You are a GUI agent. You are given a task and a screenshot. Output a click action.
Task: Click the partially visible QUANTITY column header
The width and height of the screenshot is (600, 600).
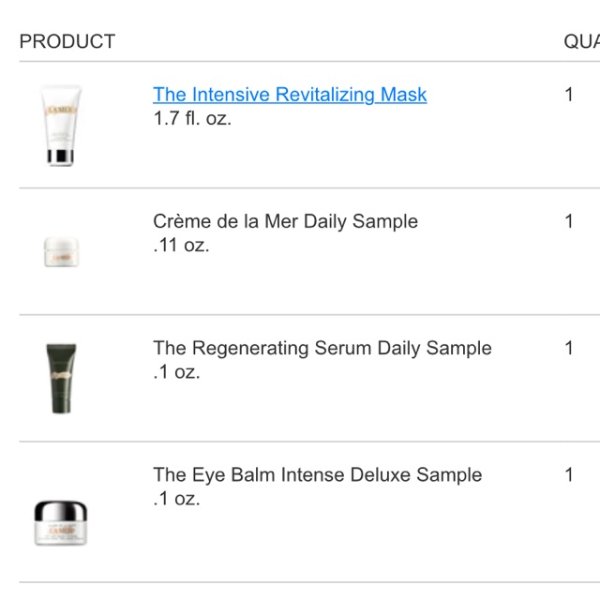(x=582, y=41)
